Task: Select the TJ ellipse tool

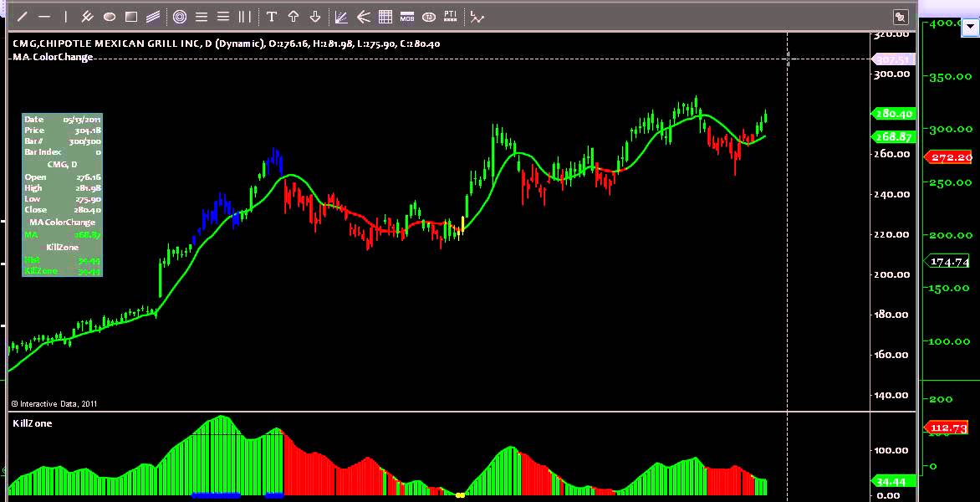Action: [x=429, y=17]
